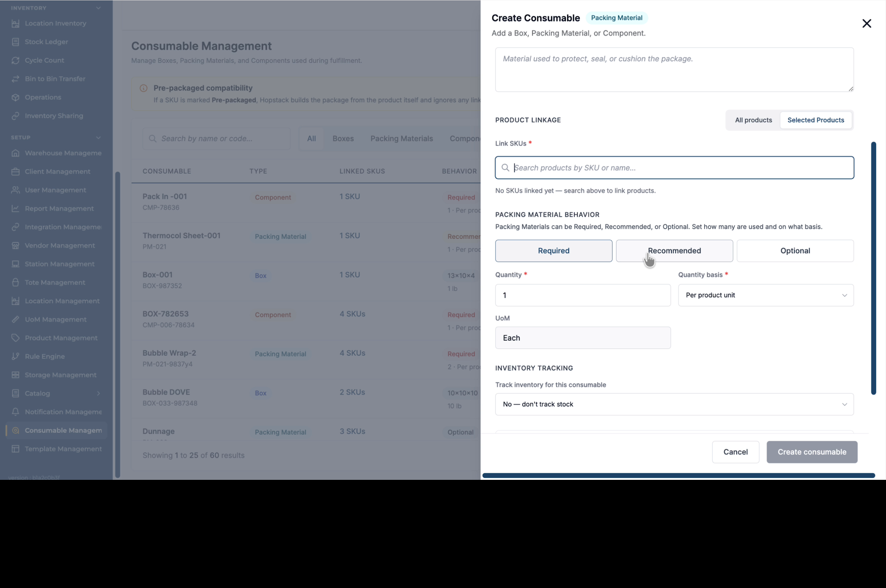Image resolution: width=886 pixels, height=588 pixels.
Task: Switch product linkage to All products
Action: (x=753, y=120)
